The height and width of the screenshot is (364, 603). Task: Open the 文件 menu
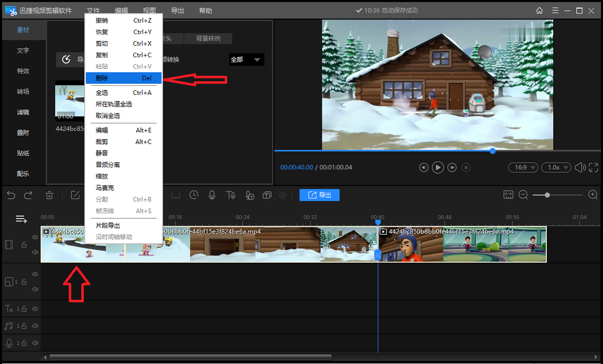point(93,11)
